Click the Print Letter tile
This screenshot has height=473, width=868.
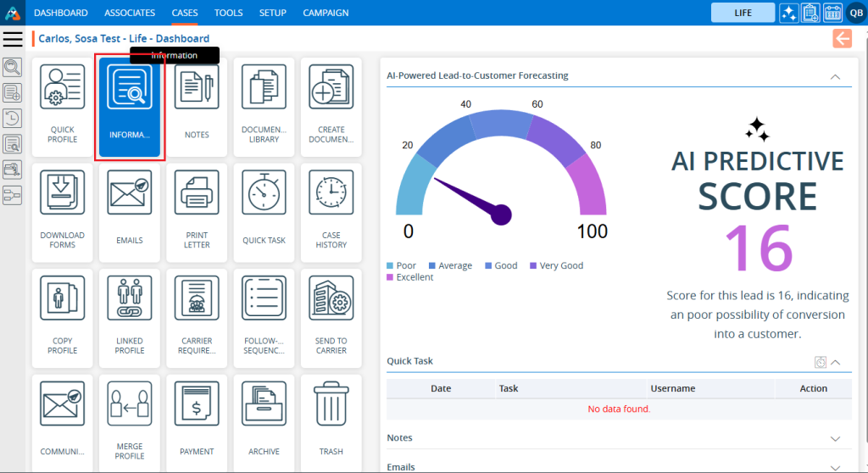197,212
